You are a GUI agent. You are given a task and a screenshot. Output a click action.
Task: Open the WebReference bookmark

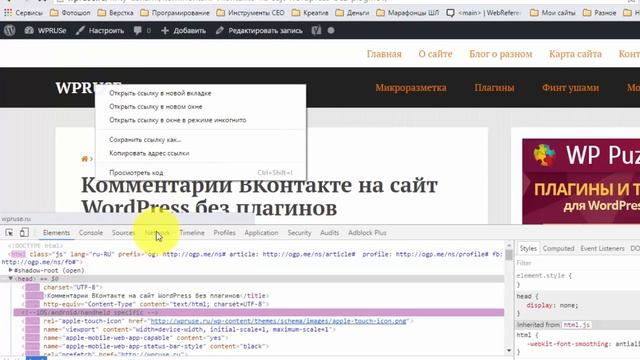click(484, 13)
